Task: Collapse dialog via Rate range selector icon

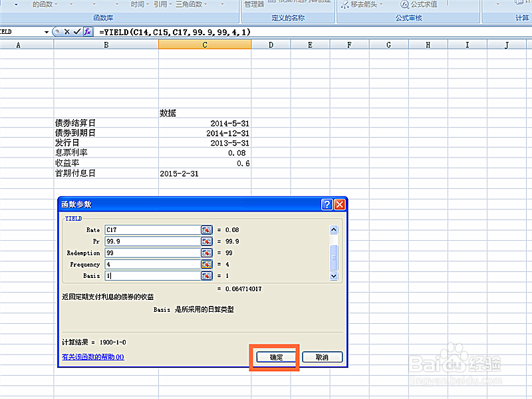Action: (x=206, y=230)
